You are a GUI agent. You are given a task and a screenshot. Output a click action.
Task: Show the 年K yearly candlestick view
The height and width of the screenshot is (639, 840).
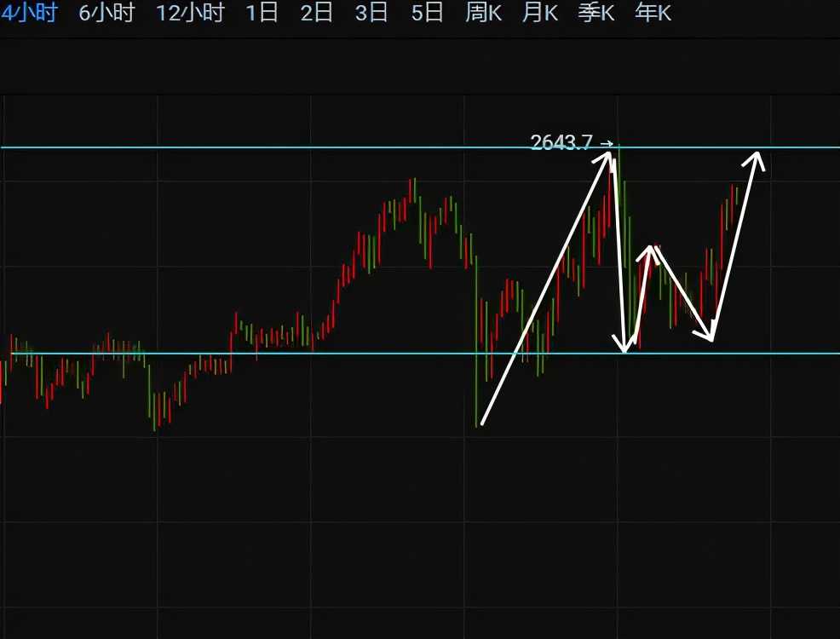coord(653,14)
